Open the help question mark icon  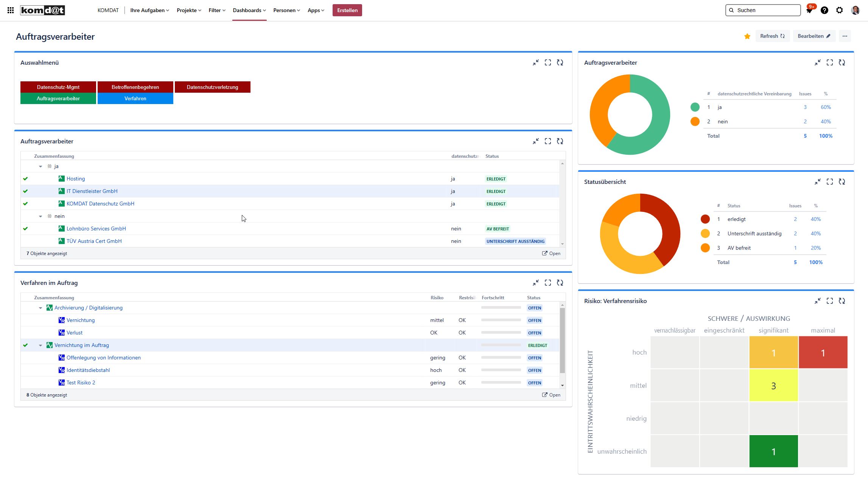pyautogui.click(x=824, y=10)
